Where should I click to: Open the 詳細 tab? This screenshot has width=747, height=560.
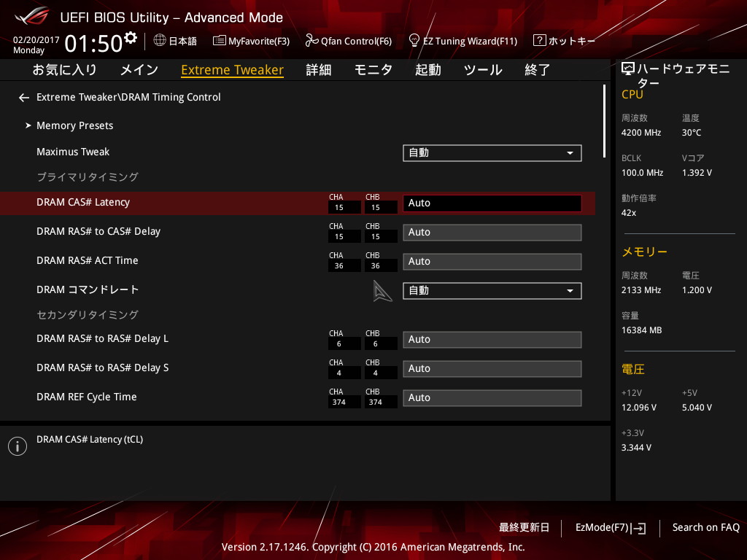319,70
